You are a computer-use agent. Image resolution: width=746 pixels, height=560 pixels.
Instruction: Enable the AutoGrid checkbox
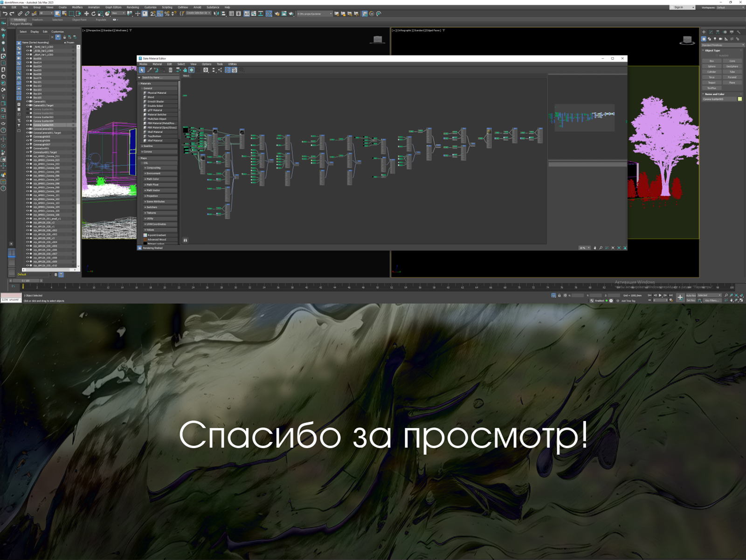(x=717, y=55)
